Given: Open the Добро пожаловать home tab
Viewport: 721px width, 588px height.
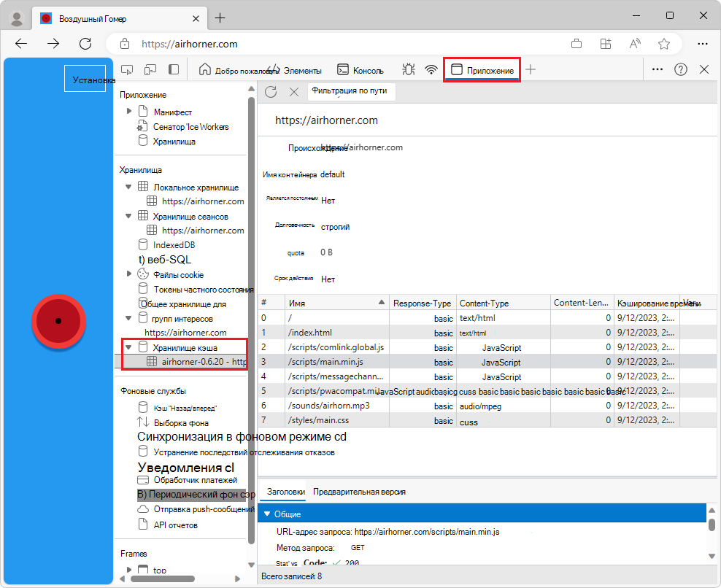Looking at the screenshot, I should click(x=239, y=70).
